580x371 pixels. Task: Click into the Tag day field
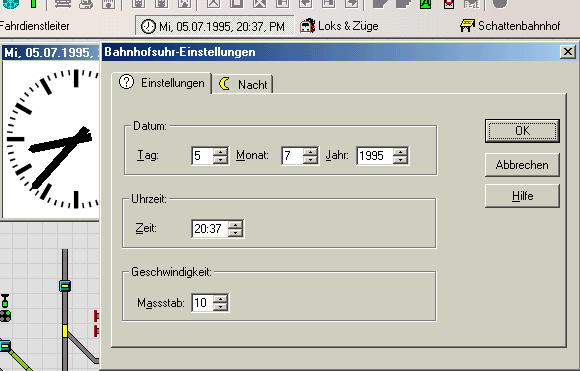click(x=202, y=156)
